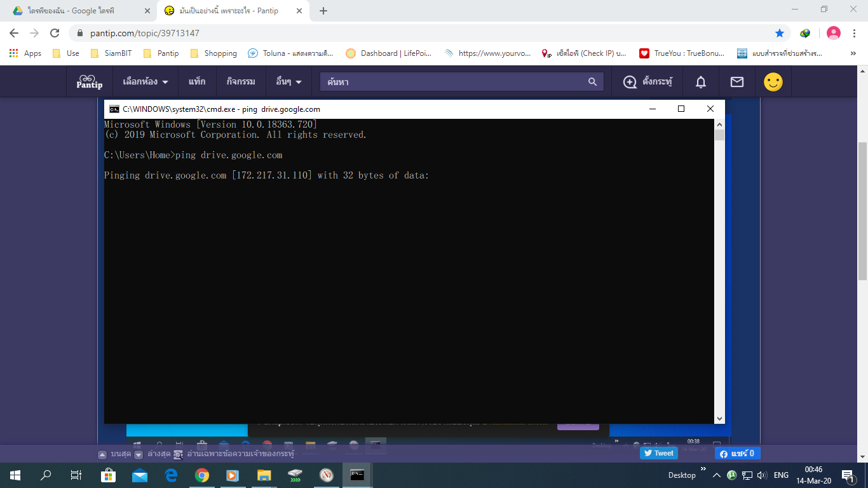
Task: Expand the อื่นๆ dropdown
Action: (x=288, y=81)
